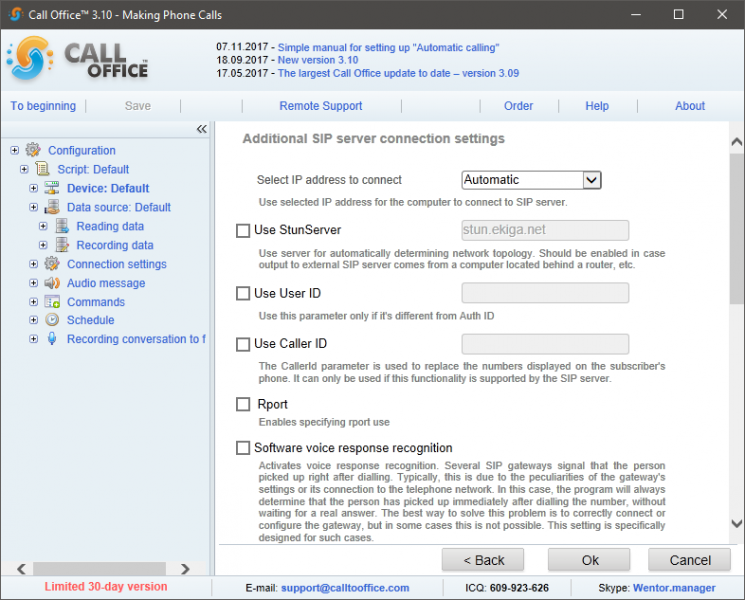Click the Script: Default scroll icon

tap(42, 169)
